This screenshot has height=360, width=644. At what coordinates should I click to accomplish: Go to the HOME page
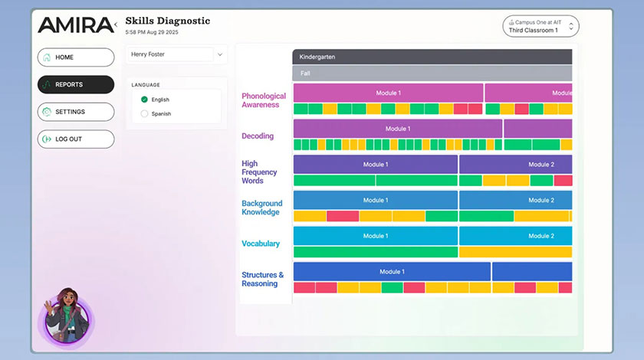click(x=76, y=57)
